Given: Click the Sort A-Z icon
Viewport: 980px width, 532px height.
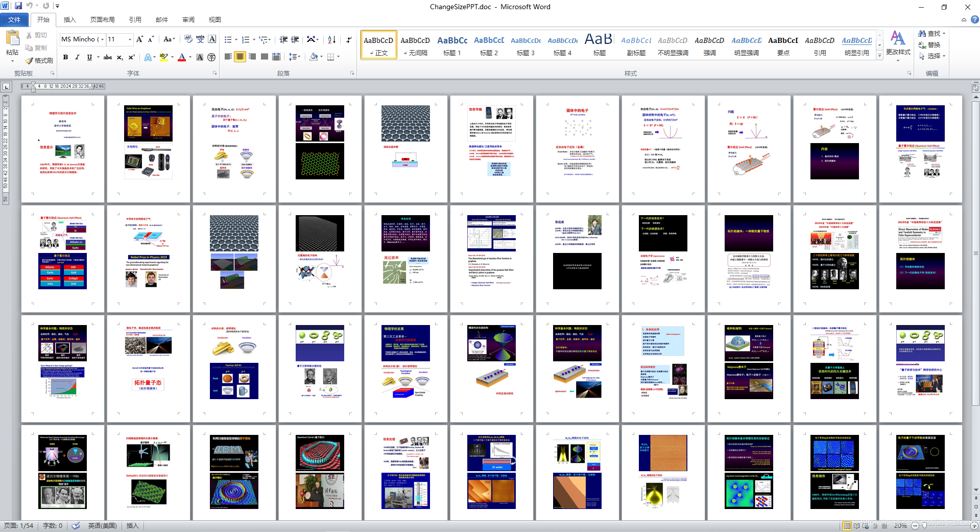Looking at the screenshot, I should coord(331,39).
